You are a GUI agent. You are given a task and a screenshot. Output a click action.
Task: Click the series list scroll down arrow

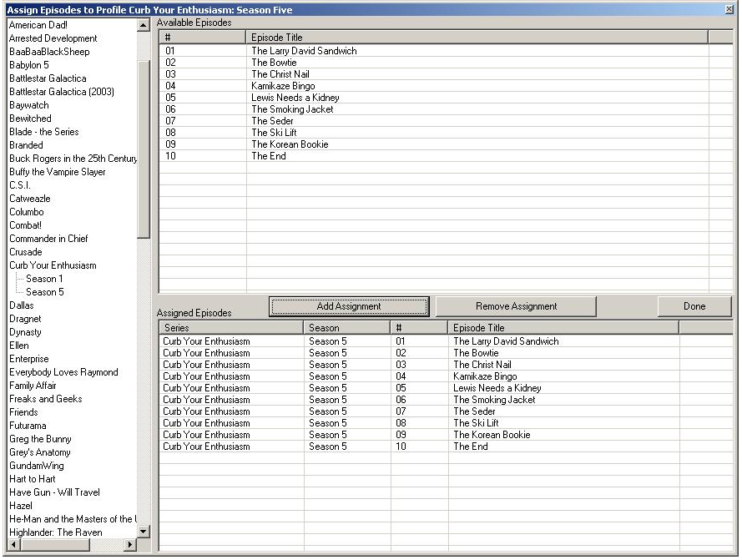[144, 532]
